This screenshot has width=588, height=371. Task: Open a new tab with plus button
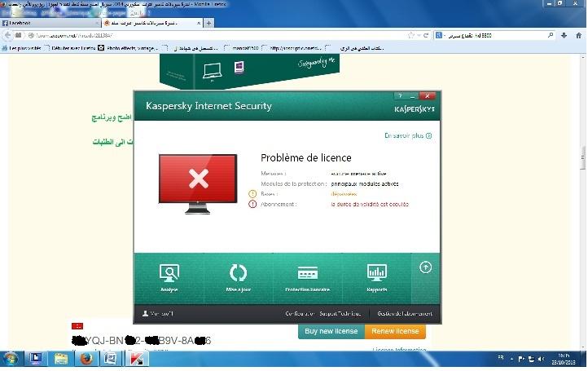point(208,23)
